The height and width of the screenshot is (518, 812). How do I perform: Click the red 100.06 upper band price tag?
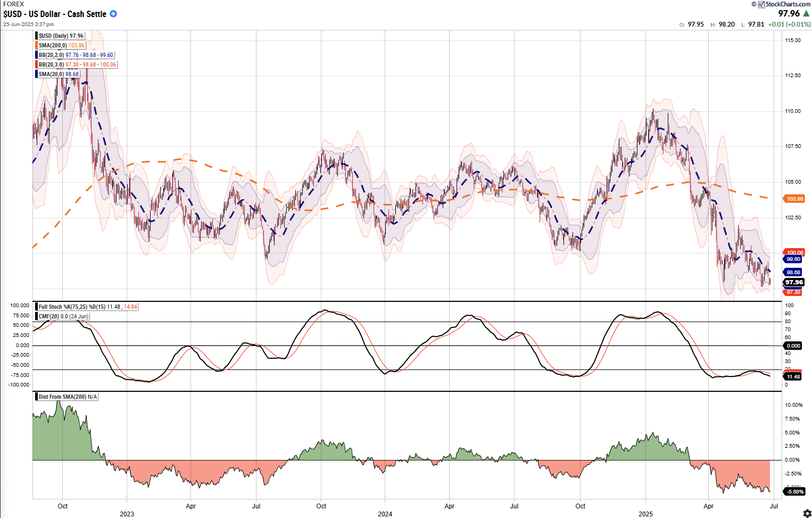[x=794, y=252]
